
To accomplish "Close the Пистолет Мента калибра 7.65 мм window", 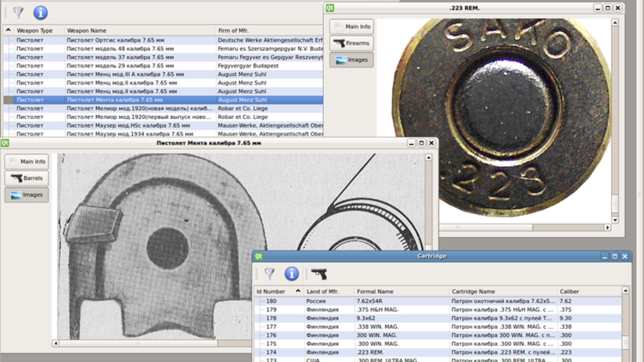I will point(431,143).
